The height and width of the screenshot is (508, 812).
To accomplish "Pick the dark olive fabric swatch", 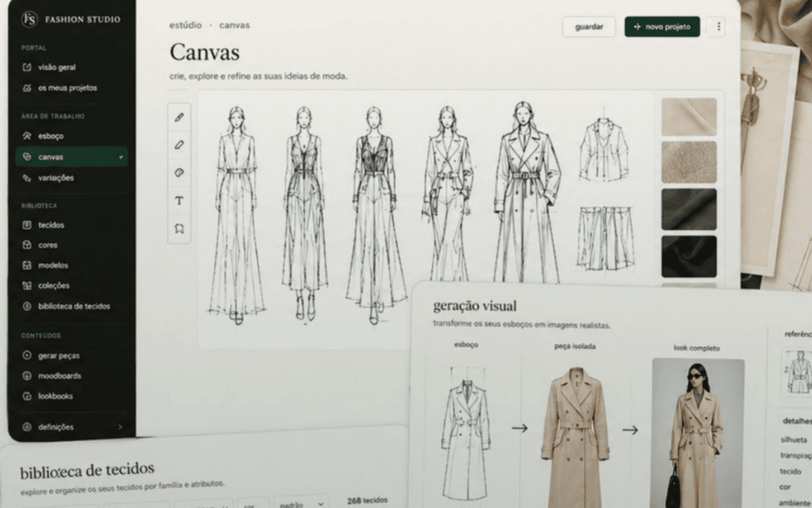I will pos(689,209).
